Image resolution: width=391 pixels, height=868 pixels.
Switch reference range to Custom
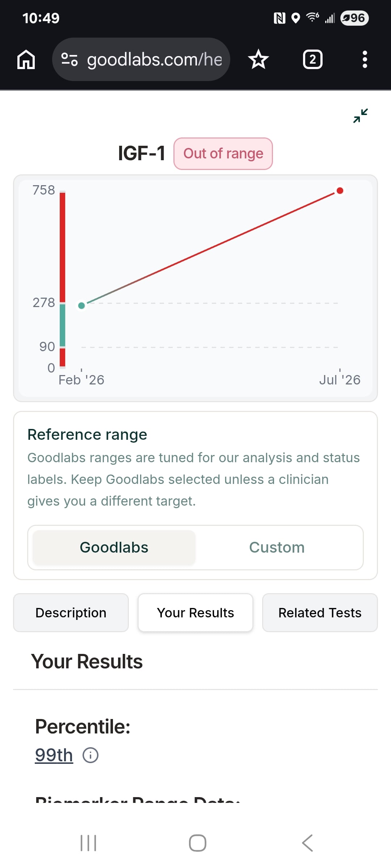click(277, 548)
